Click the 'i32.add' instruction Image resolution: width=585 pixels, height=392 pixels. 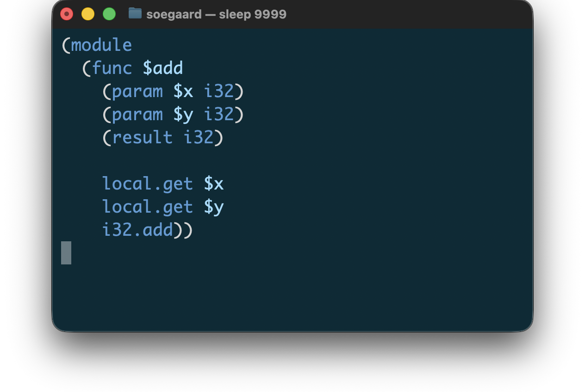point(137,230)
